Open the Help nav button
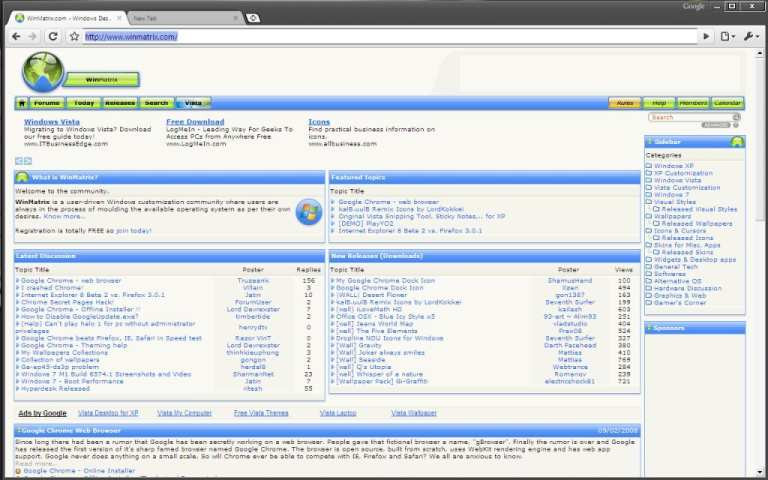The width and height of the screenshot is (768, 480). click(659, 103)
